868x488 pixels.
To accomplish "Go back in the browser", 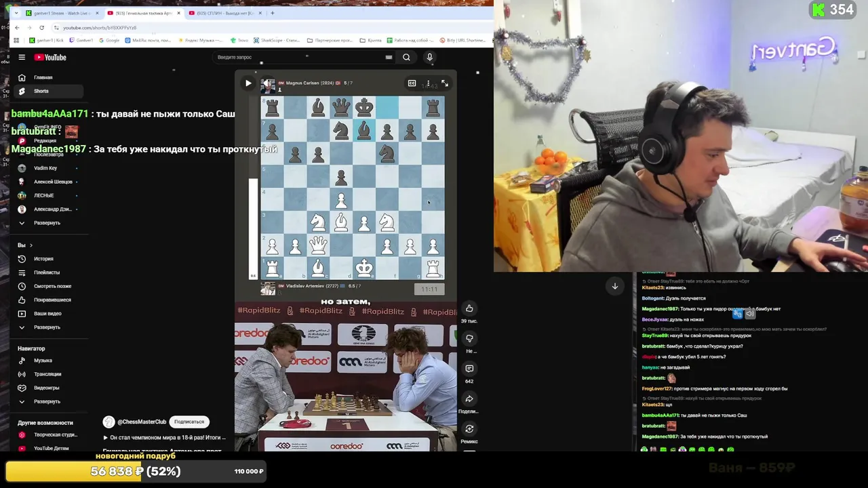I will (17, 28).
